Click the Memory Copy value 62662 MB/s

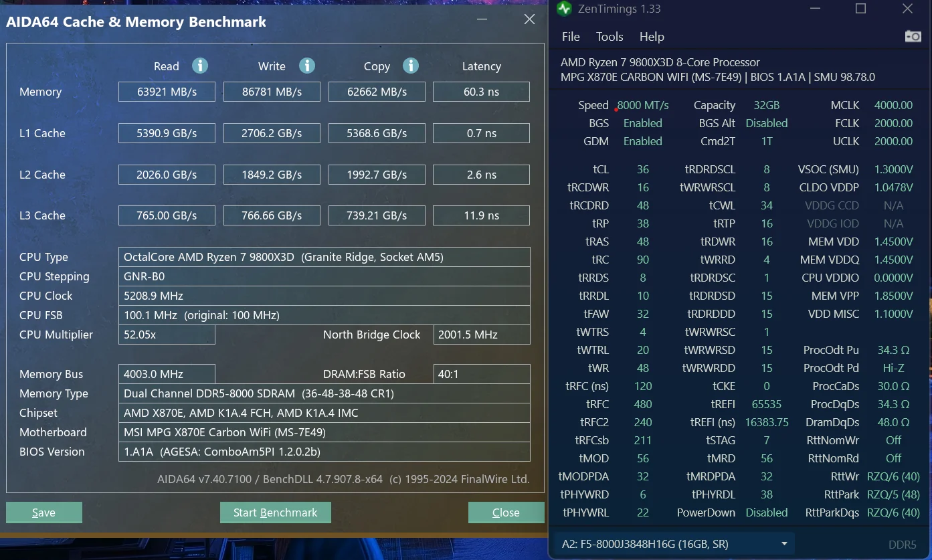pyautogui.click(x=377, y=92)
